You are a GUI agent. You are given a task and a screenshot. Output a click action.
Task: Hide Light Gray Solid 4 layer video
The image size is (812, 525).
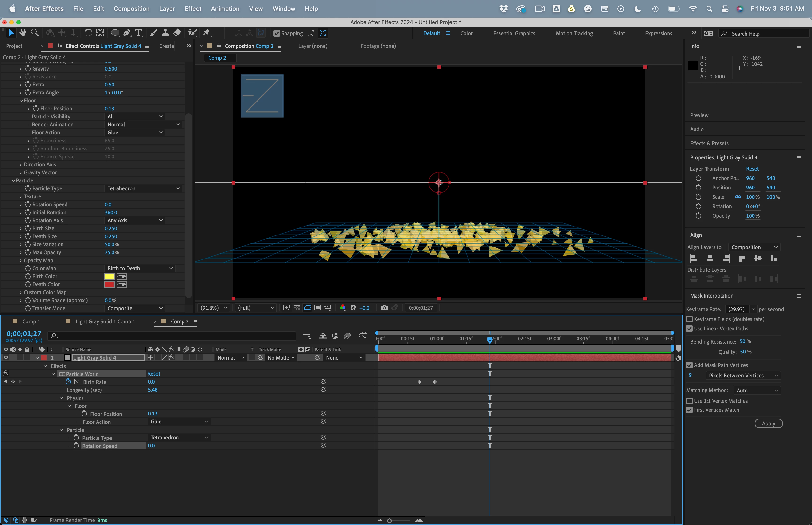[x=6, y=358]
